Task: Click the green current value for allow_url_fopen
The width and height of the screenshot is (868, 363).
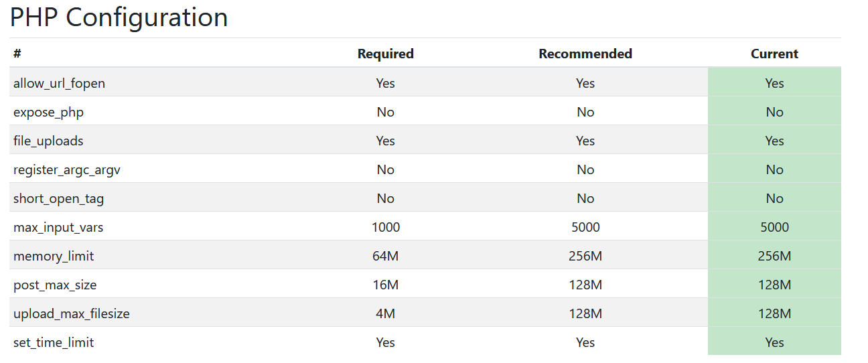Action: [x=774, y=83]
